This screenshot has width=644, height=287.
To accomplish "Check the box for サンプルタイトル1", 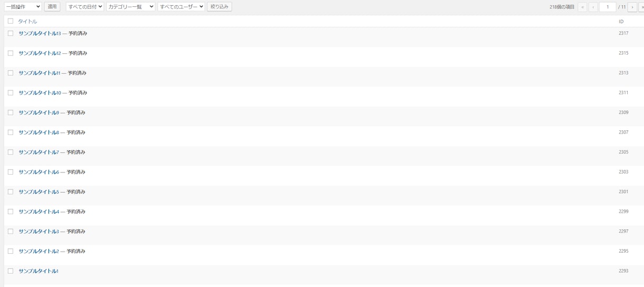I will [x=10, y=271].
